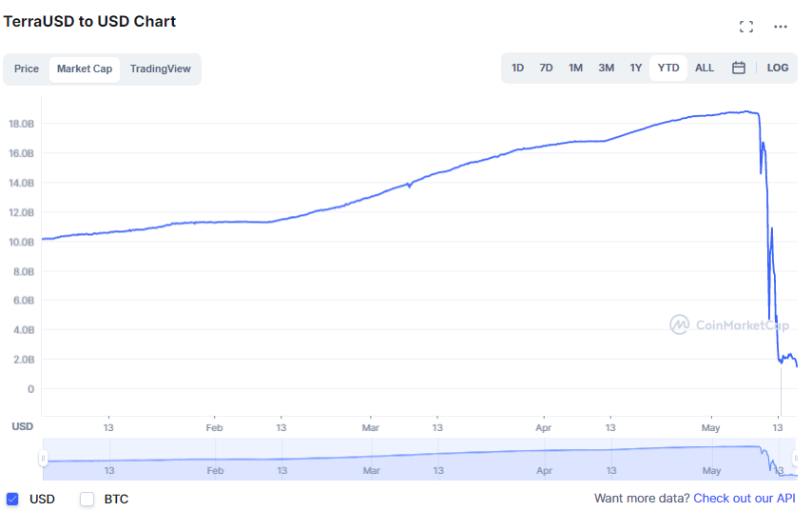Set the chart range to 3M

click(x=606, y=68)
